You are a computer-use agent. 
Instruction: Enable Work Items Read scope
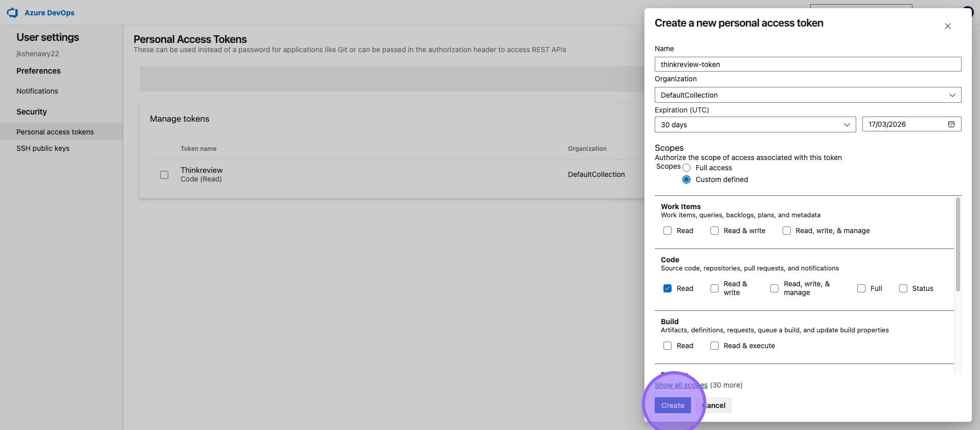667,231
